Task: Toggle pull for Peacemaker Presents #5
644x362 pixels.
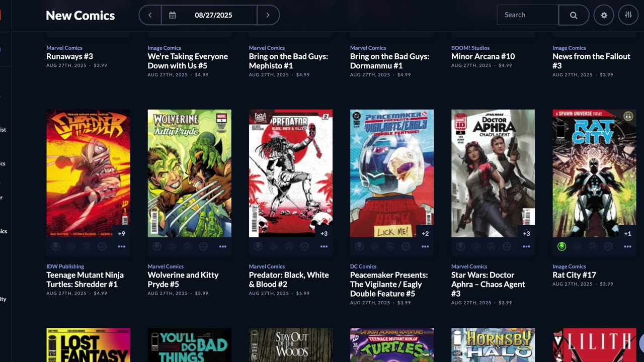Action: click(359, 246)
